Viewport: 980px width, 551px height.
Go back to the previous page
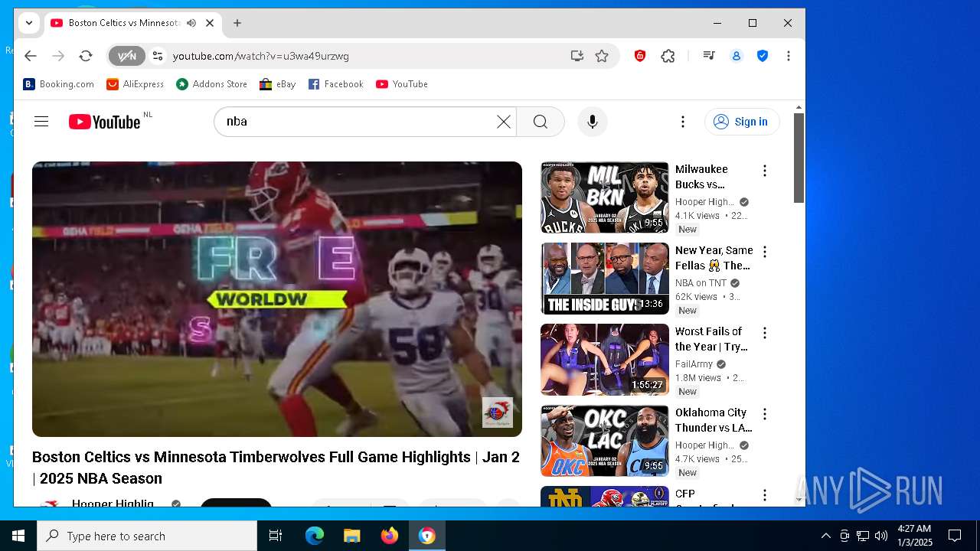tap(30, 56)
